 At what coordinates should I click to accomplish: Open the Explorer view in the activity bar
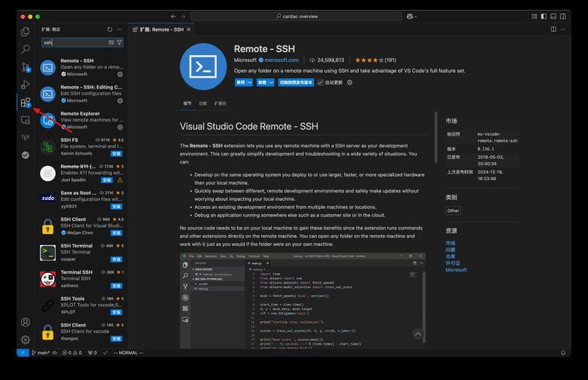tap(25, 32)
